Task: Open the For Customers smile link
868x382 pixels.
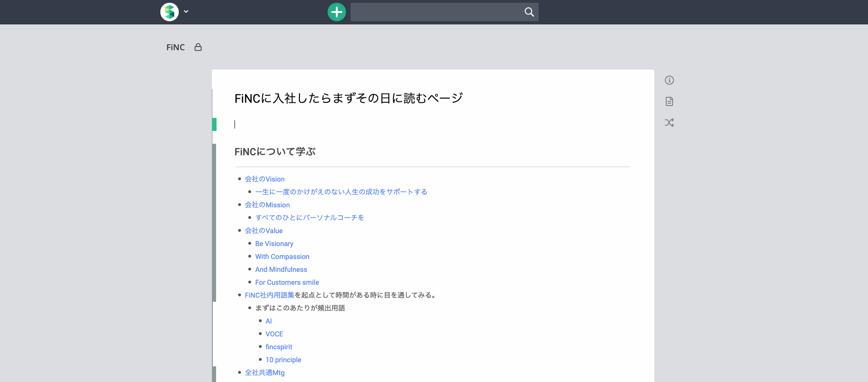Action: click(287, 282)
